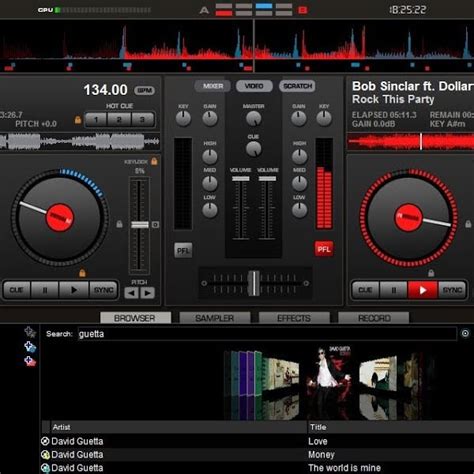
Task: Click the red plus folder icon in sidebar
Action: coord(30,361)
